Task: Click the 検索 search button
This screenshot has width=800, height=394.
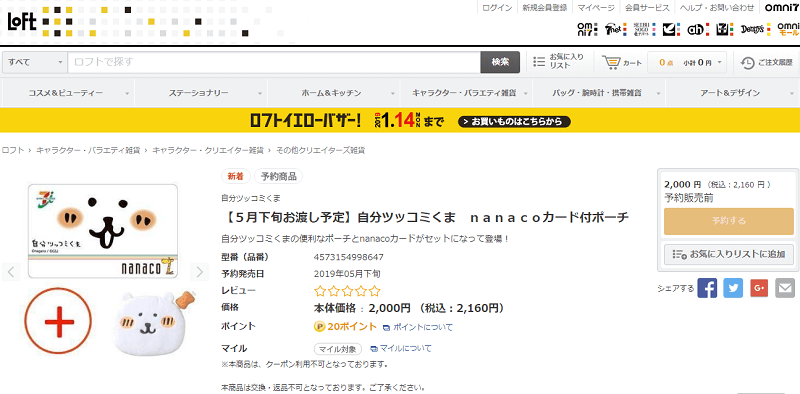Action: pyautogui.click(x=500, y=62)
